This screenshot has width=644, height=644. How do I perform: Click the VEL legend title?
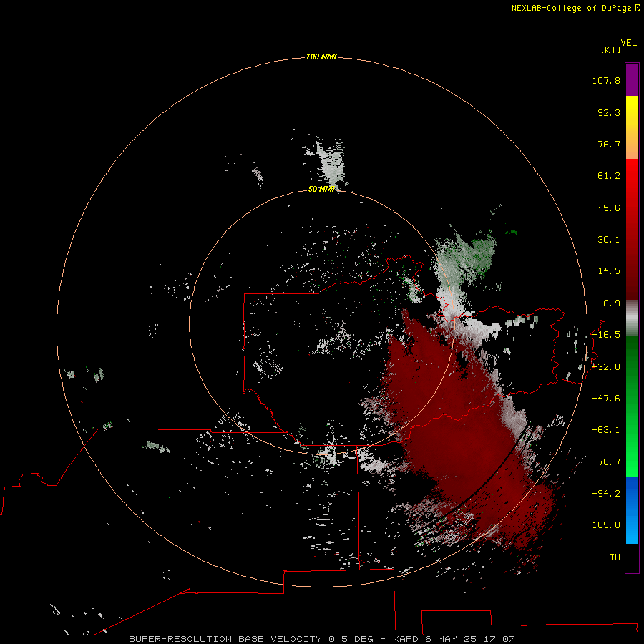(x=628, y=43)
